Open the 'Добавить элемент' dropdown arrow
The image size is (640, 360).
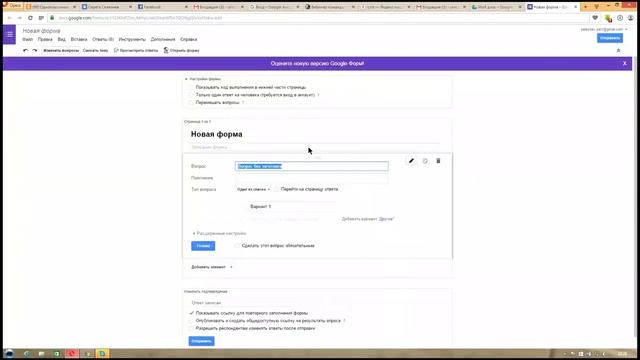[x=231, y=267]
